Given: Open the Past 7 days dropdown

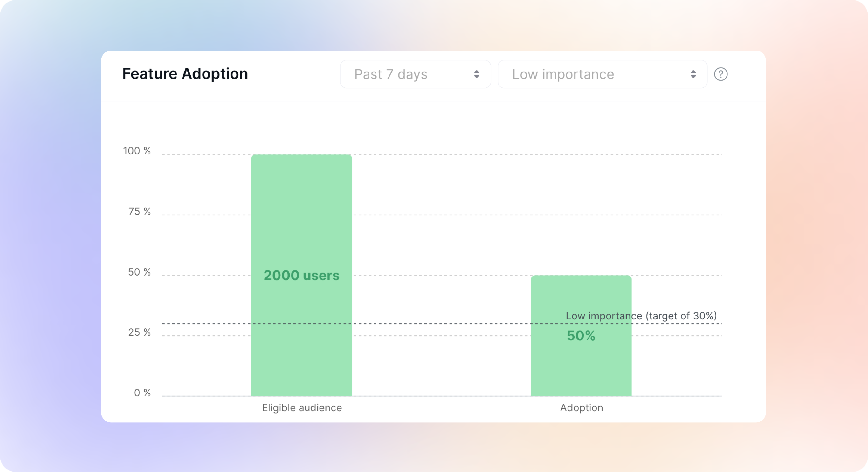Looking at the screenshot, I should (415, 74).
